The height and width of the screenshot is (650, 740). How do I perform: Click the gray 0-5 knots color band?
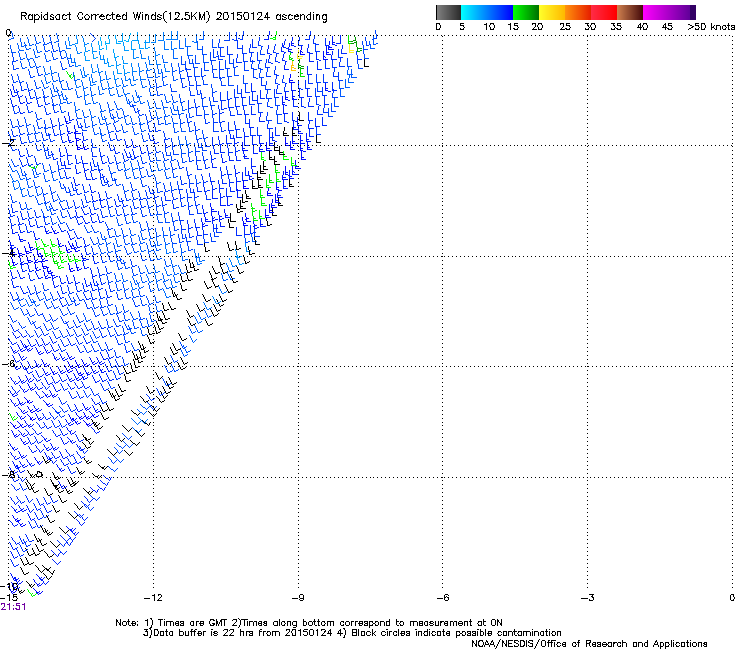pos(448,12)
